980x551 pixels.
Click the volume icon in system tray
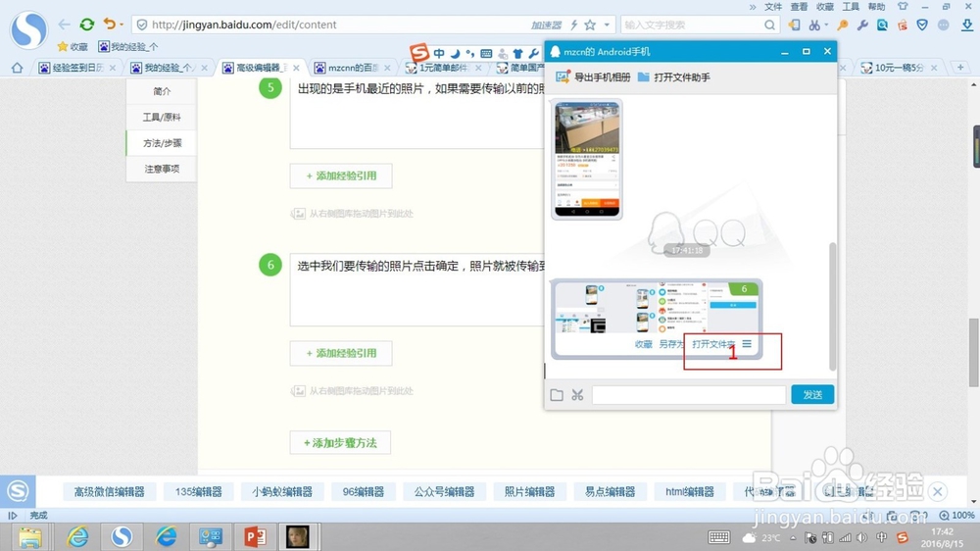[x=861, y=537]
